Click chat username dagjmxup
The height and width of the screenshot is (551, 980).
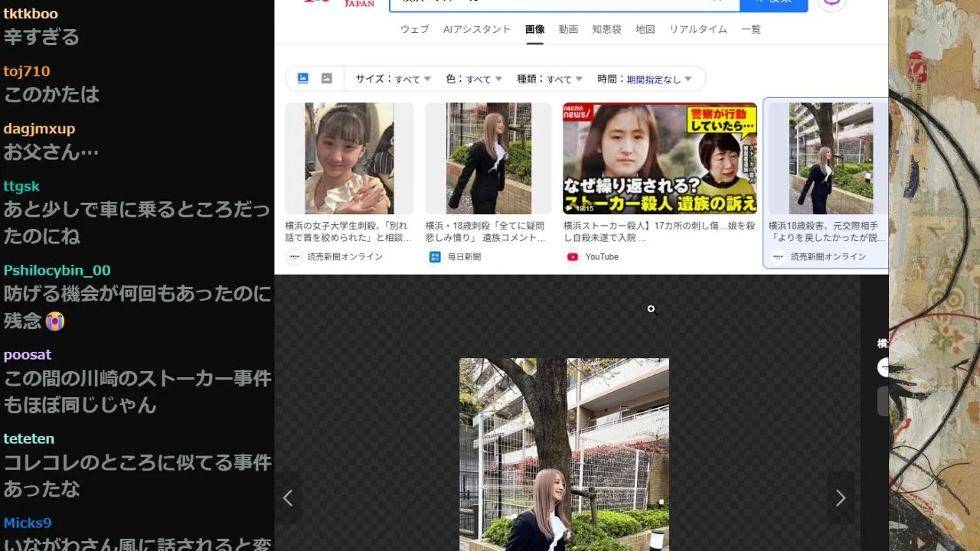(x=39, y=129)
